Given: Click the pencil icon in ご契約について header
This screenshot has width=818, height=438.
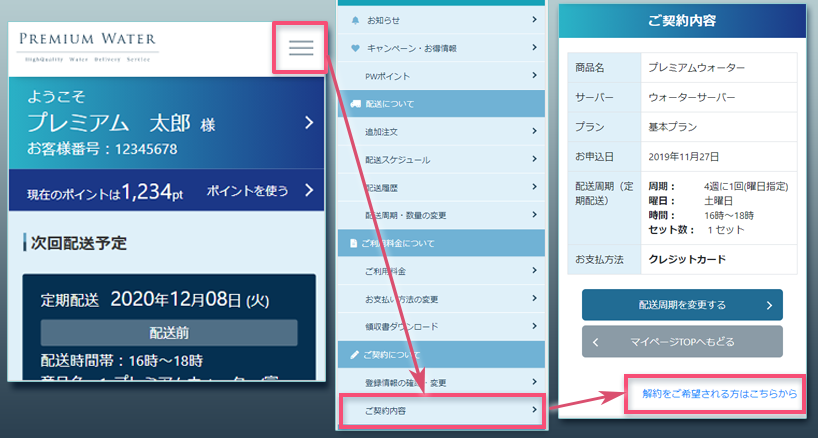Looking at the screenshot, I should click(x=354, y=355).
